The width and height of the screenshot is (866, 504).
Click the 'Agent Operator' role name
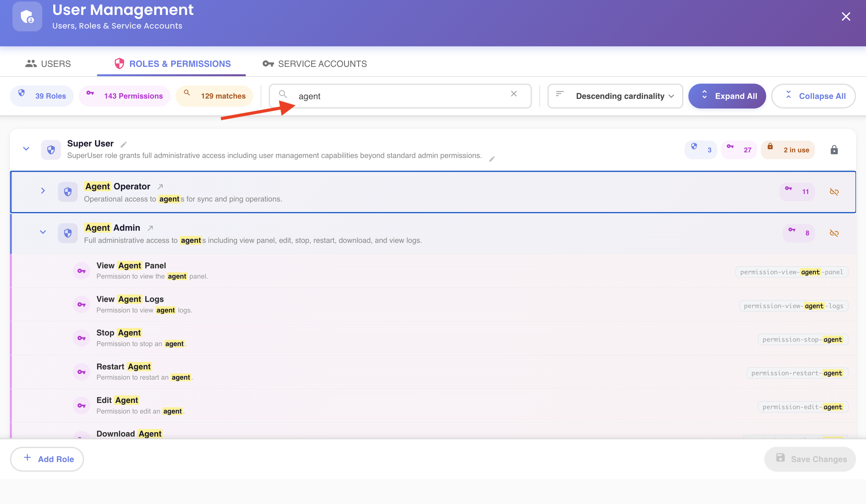pyautogui.click(x=117, y=186)
